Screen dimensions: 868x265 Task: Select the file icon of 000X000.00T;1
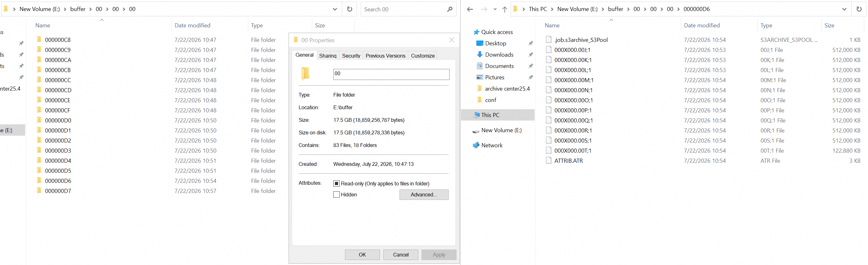click(549, 150)
